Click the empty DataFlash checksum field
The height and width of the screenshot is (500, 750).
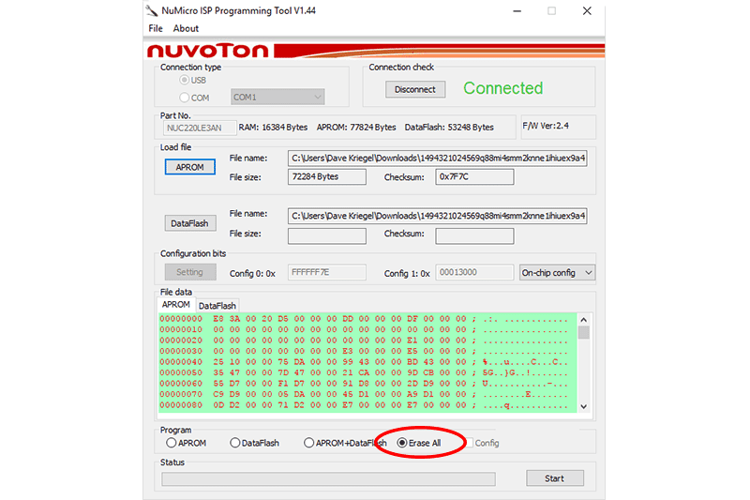[474, 236]
